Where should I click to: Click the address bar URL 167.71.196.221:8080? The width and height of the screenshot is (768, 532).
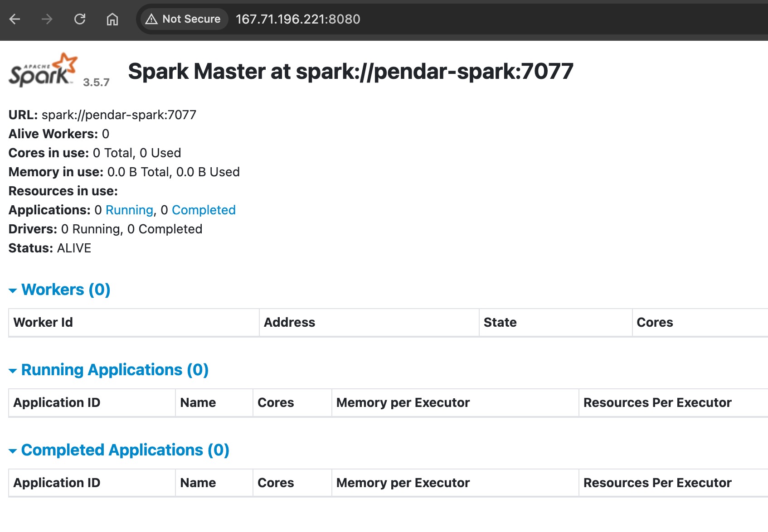pyautogui.click(x=298, y=19)
